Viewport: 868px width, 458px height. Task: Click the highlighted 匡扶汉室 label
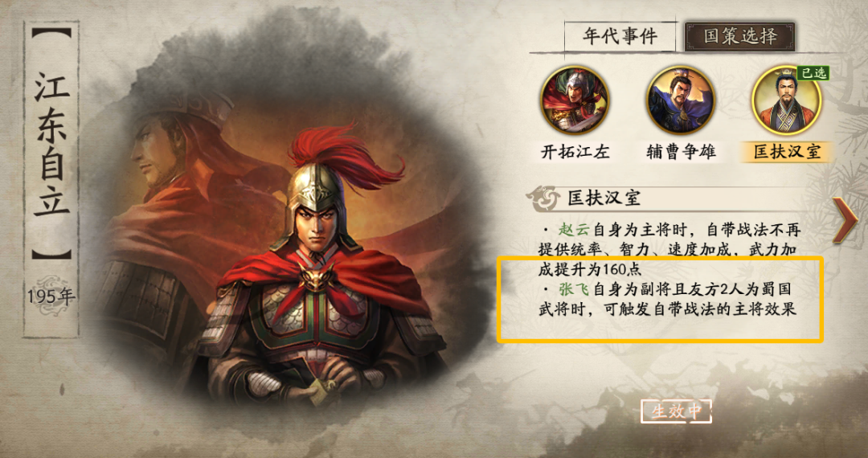[787, 152]
